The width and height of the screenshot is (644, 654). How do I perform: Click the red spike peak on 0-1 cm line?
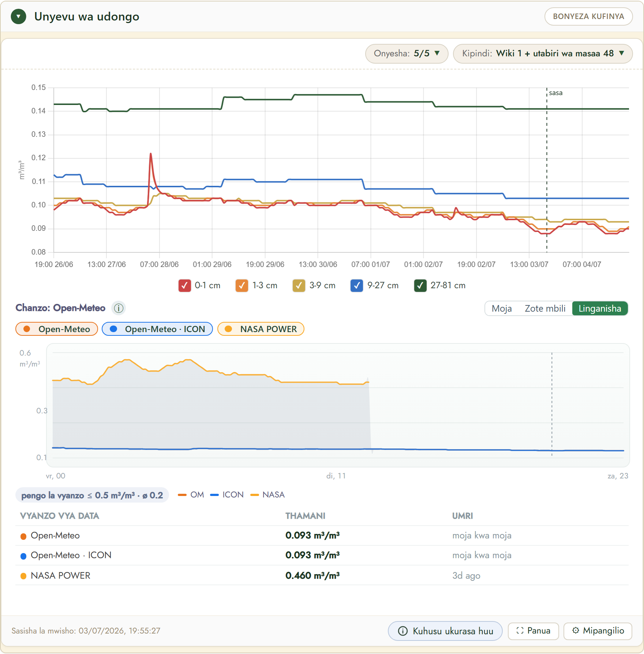[151, 154]
